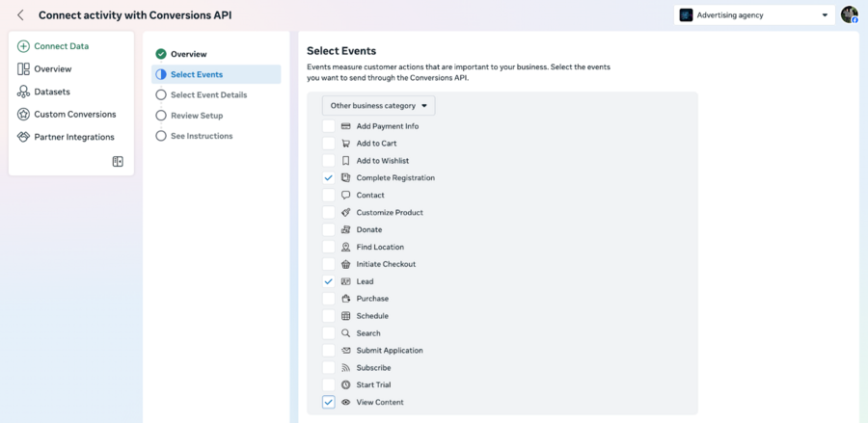Open the Other business category dropdown
This screenshot has width=868, height=423.
click(378, 106)
